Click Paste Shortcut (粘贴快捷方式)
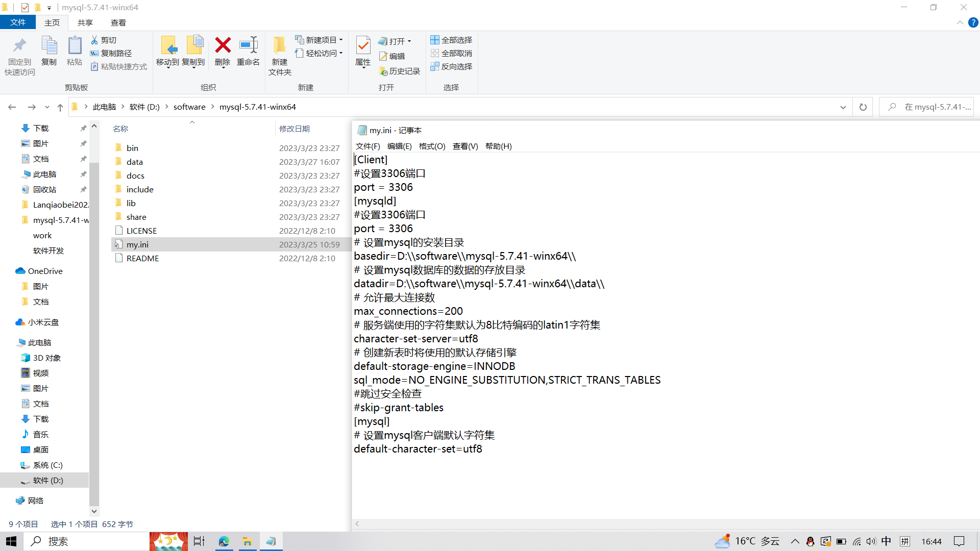Image resolution: width=980 pixels, height=551 pixels. pos(118,66)
